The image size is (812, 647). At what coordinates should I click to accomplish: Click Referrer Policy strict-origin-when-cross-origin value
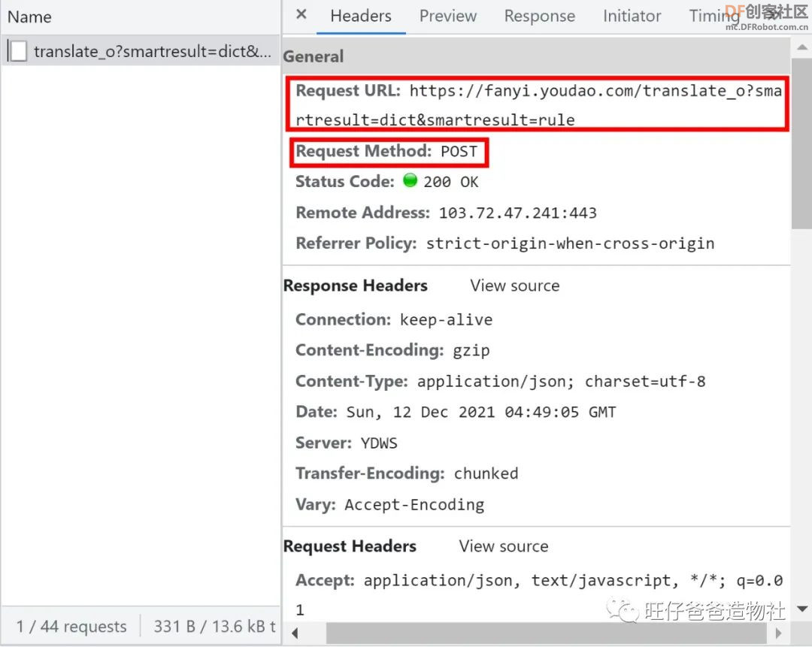570,243
